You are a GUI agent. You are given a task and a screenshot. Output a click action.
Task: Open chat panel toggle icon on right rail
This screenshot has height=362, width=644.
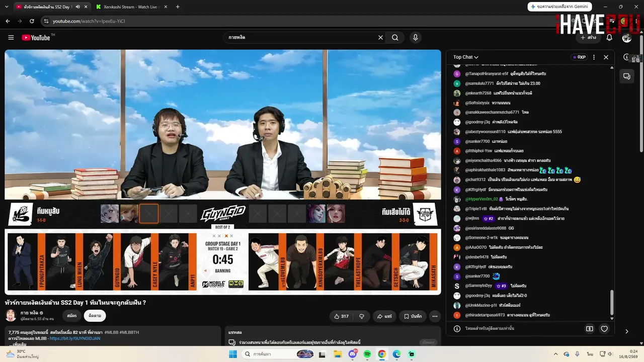(x=627, y=76)
